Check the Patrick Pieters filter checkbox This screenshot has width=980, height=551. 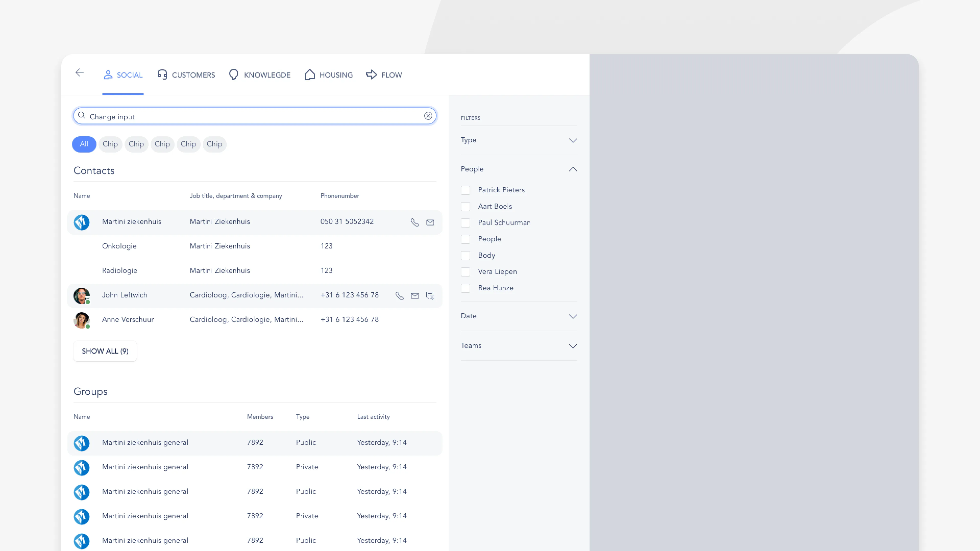[466, 190]
